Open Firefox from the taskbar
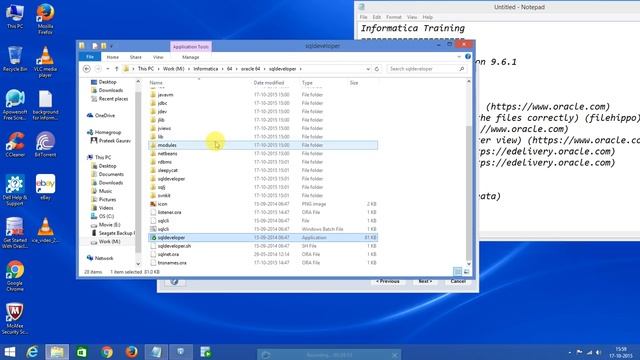 pyautogui.click(x=131, y=352)
